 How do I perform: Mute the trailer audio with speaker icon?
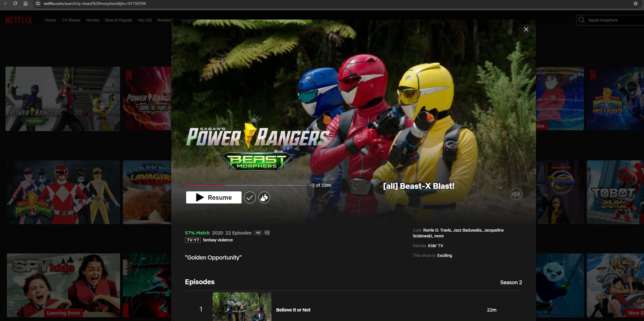516,194
